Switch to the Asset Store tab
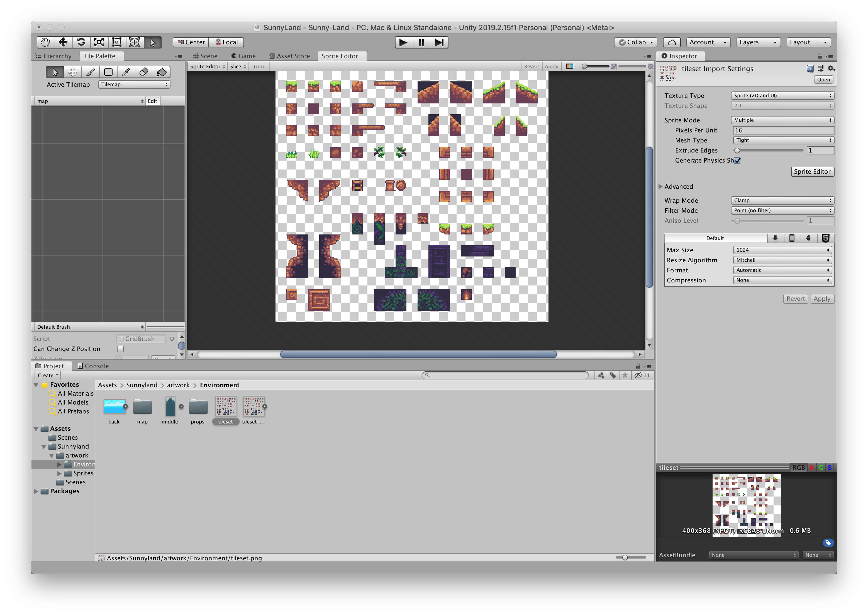868x615 pixels. pyautogui.click(x=289, y=56)
